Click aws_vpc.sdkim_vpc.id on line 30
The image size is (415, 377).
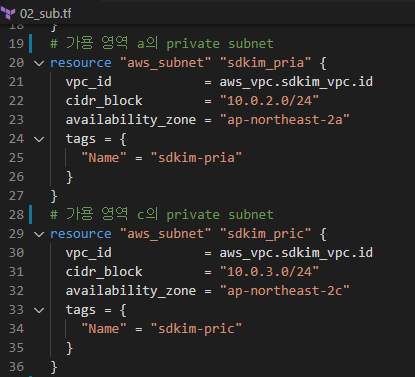coord(296,253)
